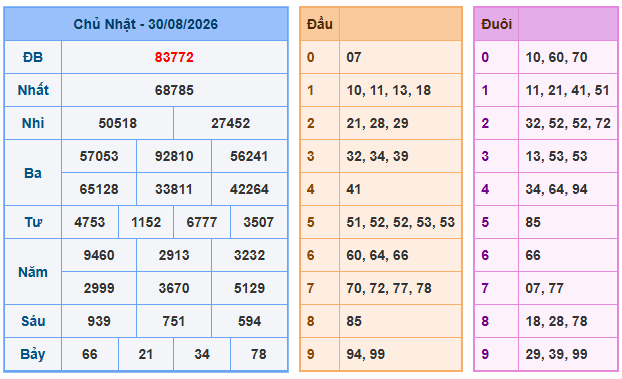Click third prize number 42264
The image size is (622, 379).
(x=250, y=189)
